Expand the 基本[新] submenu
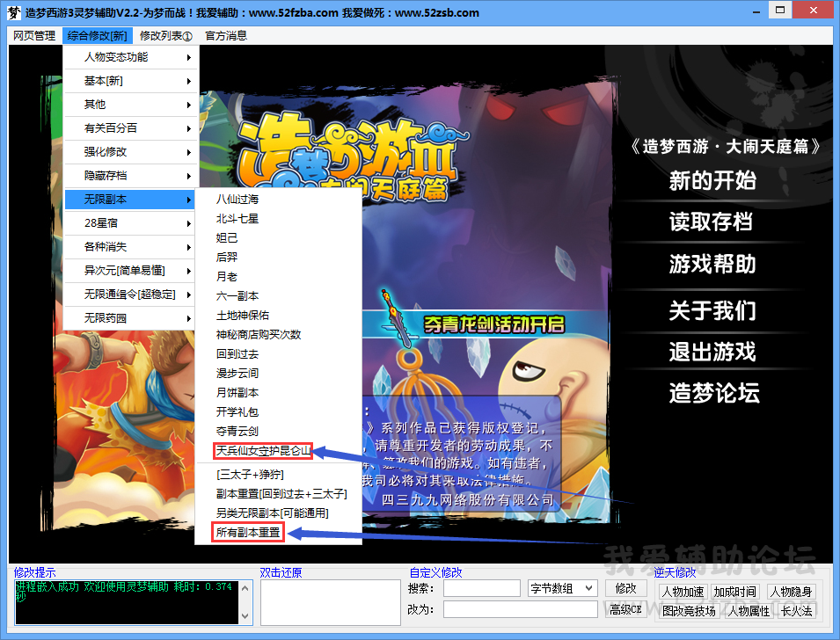This screenshot has width=840, height=640. click(131, 81)
